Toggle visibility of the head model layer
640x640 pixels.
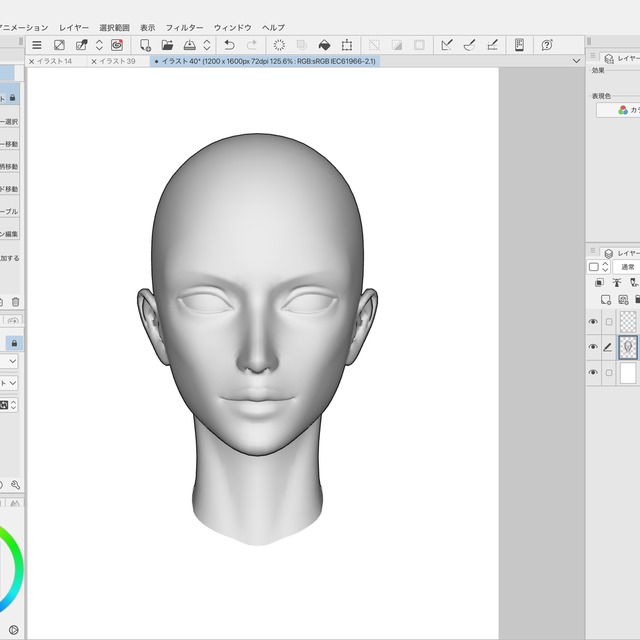point(593,347)
